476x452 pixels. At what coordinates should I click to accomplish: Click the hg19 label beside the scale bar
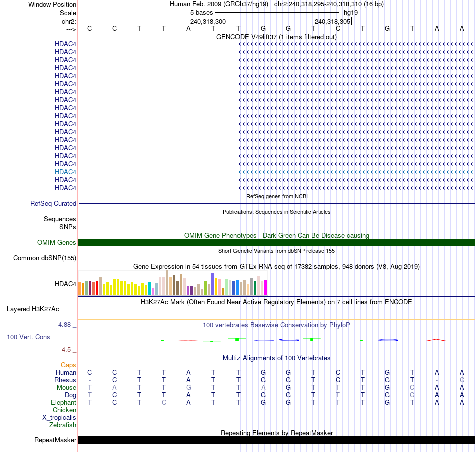click(351, 13)
